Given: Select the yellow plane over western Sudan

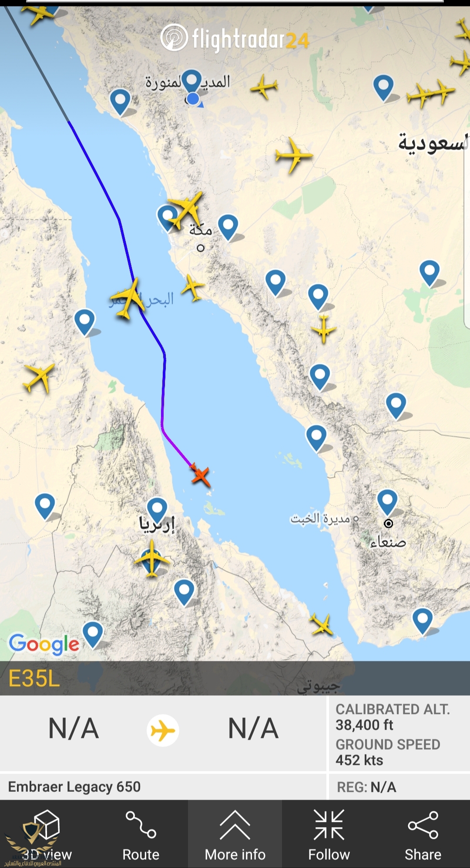Looking at the screenshot, I should (40, 378).
